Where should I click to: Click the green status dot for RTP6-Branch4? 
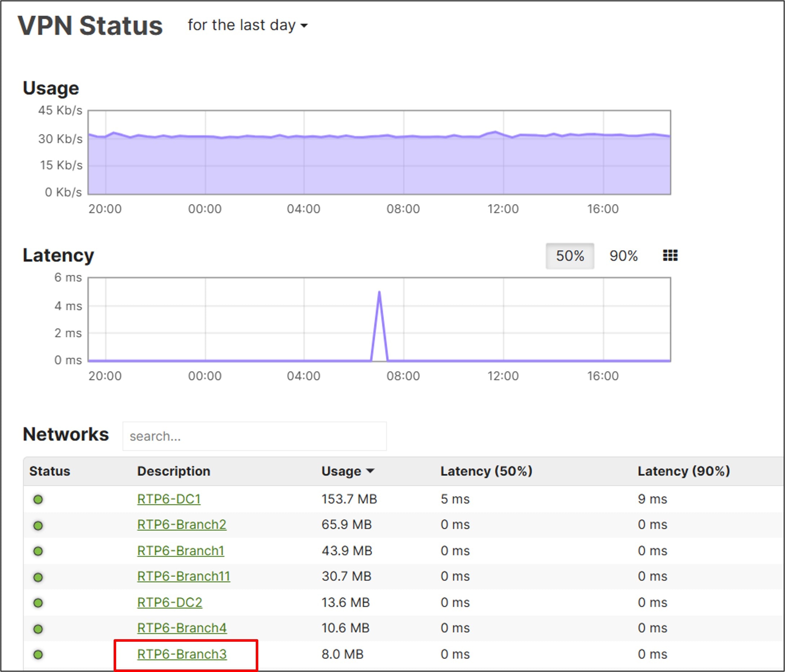[x=38, y=628]
